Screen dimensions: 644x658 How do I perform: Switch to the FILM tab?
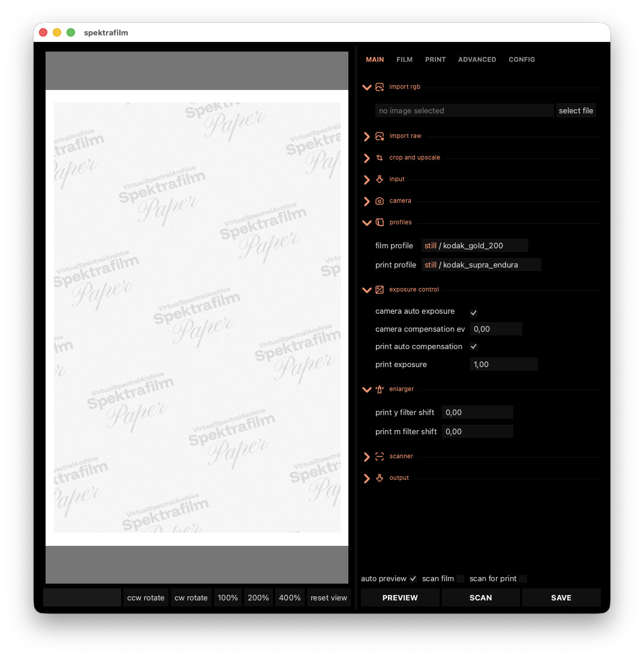tap(404, 59)
